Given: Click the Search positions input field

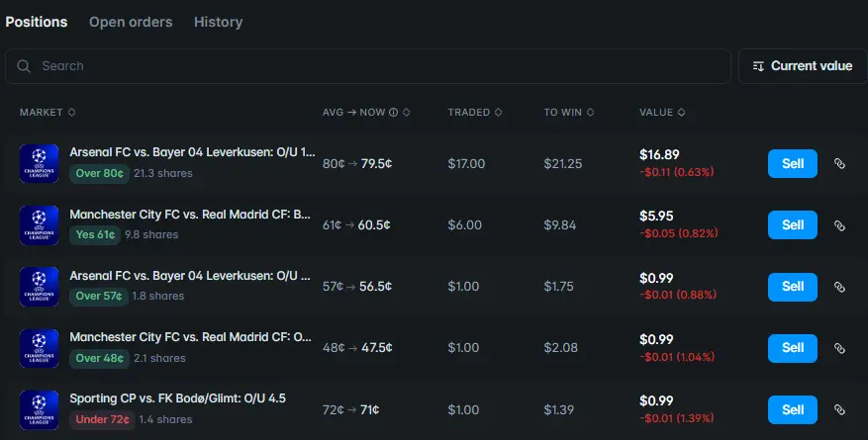Looking at the screenshot, I should (376, 66).
